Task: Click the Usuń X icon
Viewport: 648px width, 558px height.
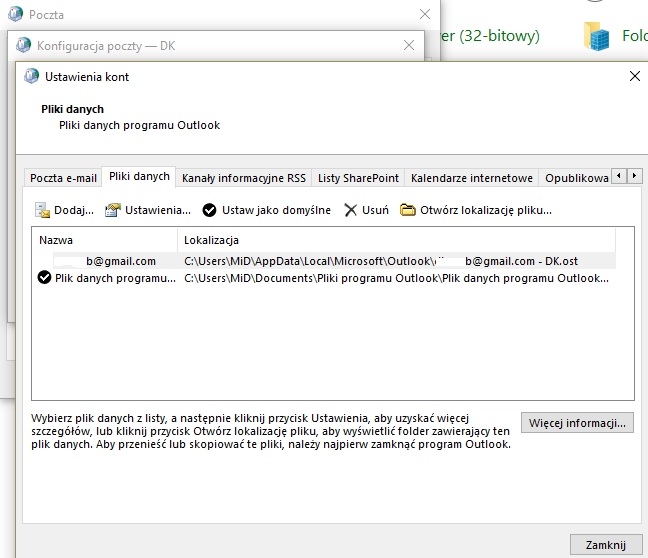Action: click(x=350, y=210)
